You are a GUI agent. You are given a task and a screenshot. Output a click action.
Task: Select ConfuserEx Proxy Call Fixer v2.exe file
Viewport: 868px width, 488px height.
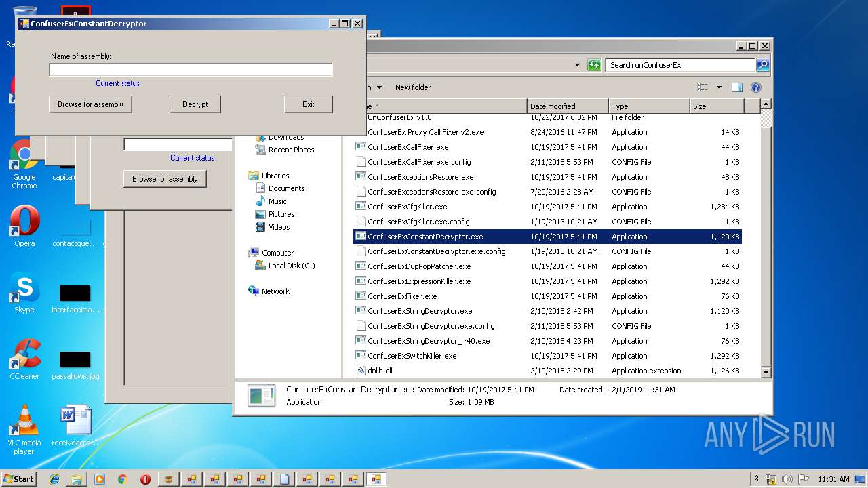(x=547, y=132)
